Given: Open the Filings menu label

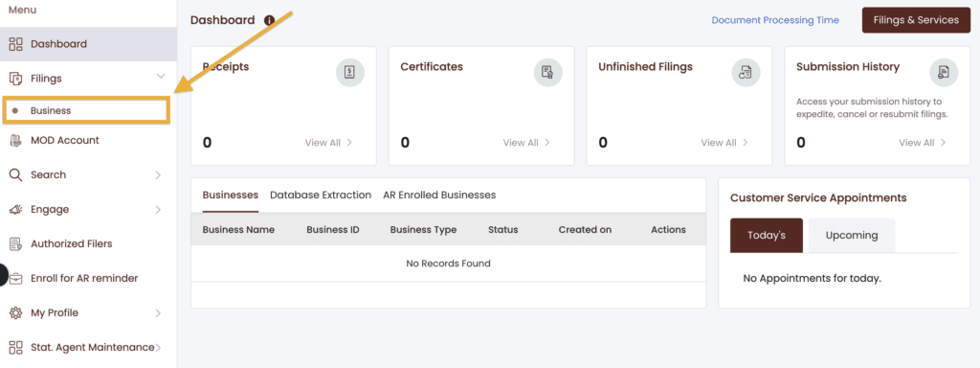Looking at the screenshot, I should [x=46, y=79].
